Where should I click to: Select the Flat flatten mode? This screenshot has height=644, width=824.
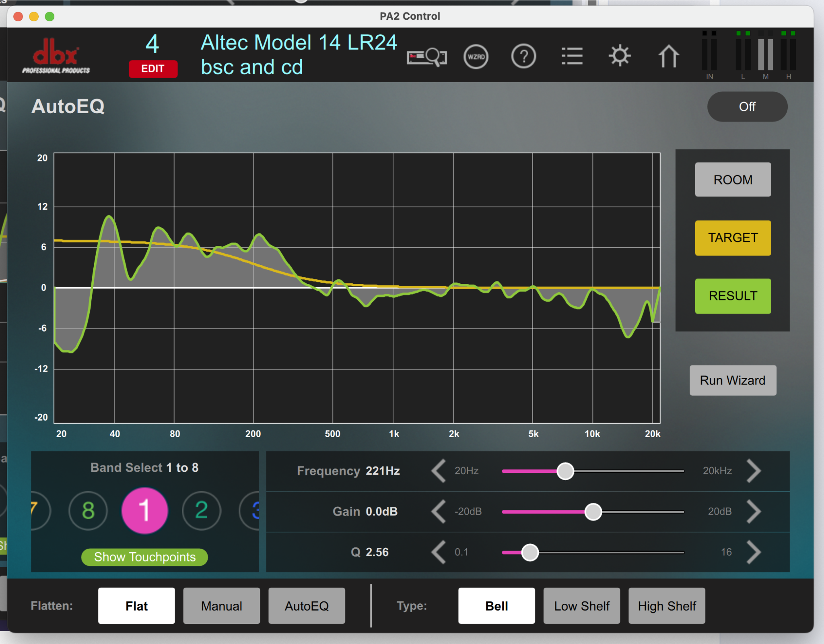(x=136, y=606)
